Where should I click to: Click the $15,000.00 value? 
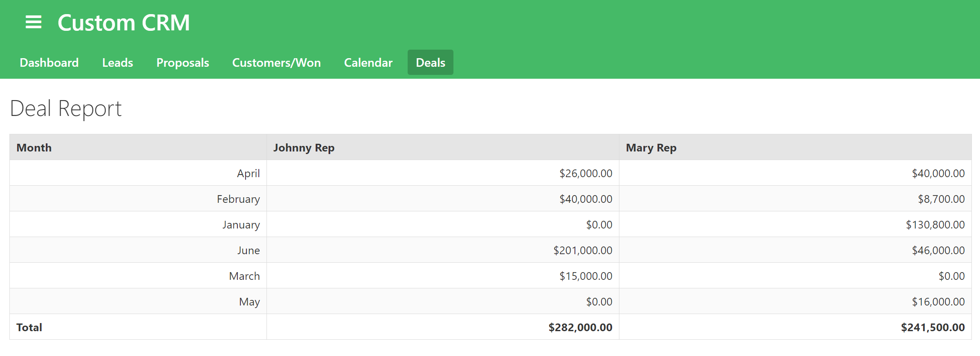coord(586,276)
